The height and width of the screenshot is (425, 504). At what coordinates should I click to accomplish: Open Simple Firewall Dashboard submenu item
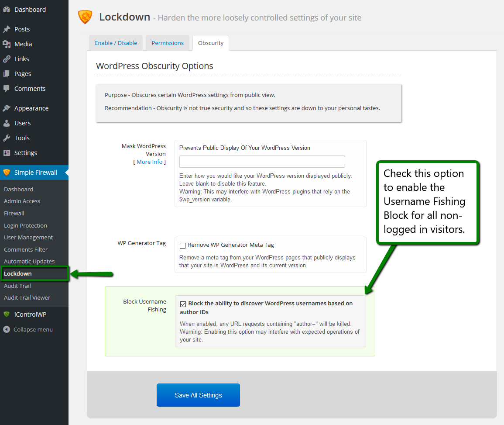18,189
